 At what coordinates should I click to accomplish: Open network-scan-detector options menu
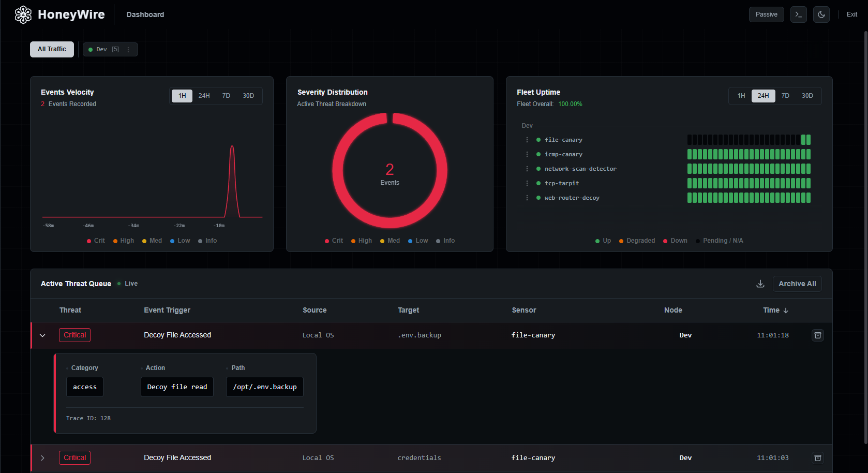click(x=527, y=169)
